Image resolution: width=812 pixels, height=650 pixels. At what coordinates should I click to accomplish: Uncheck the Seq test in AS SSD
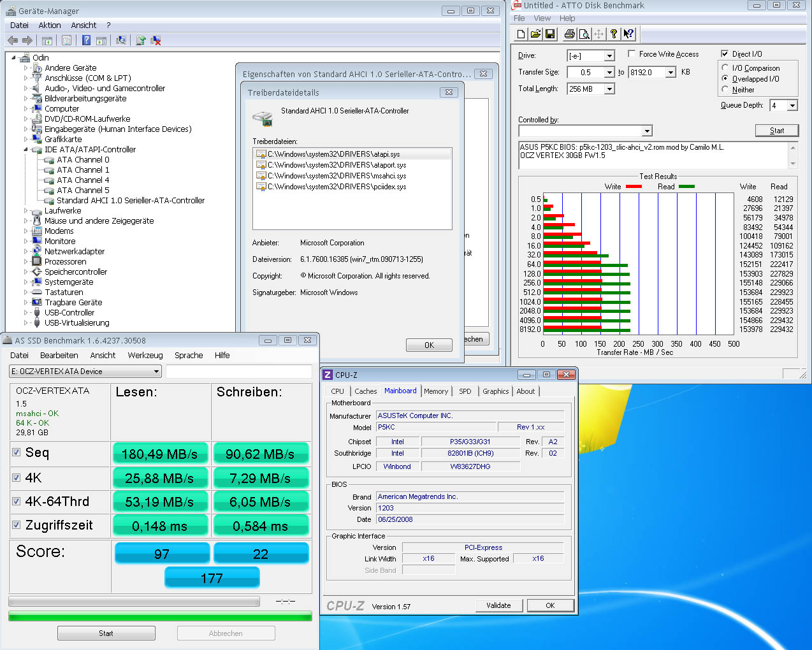pyautogui.click(x=17, y=452)
